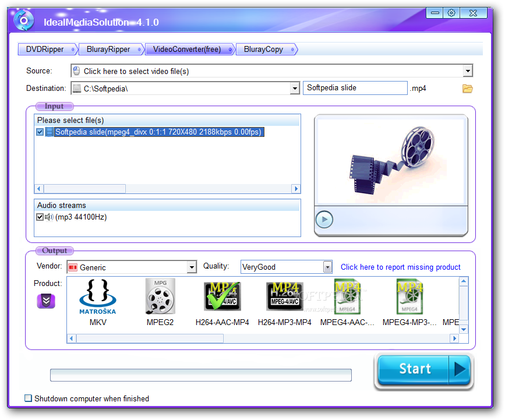505x420 pixels.
Task: Switch to the BlurayRipper tab
Action: 111,50
